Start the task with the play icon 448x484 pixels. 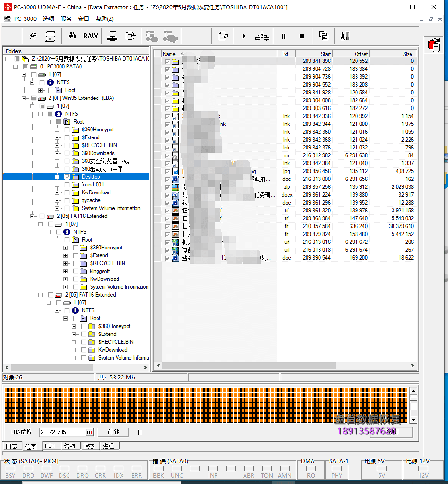tap(244, 37)
